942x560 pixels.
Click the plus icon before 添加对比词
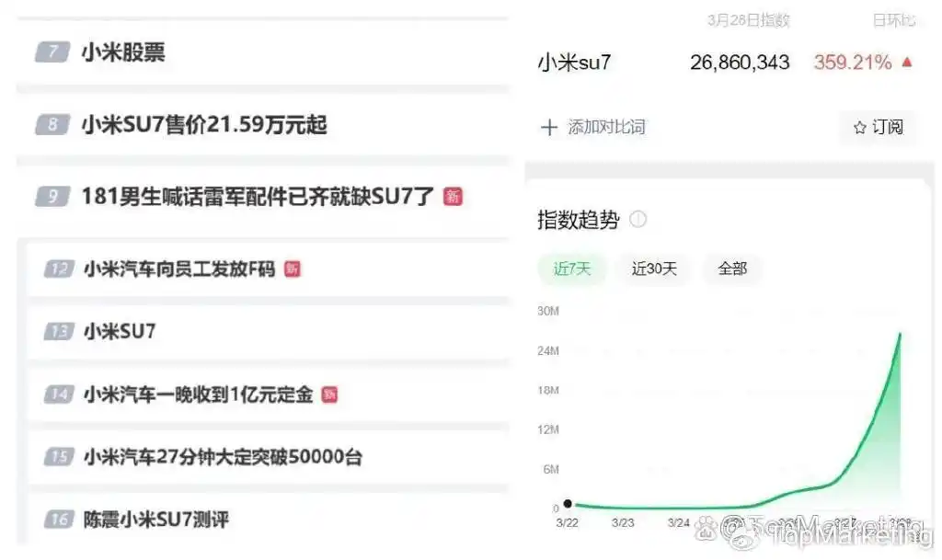[550, 129]
